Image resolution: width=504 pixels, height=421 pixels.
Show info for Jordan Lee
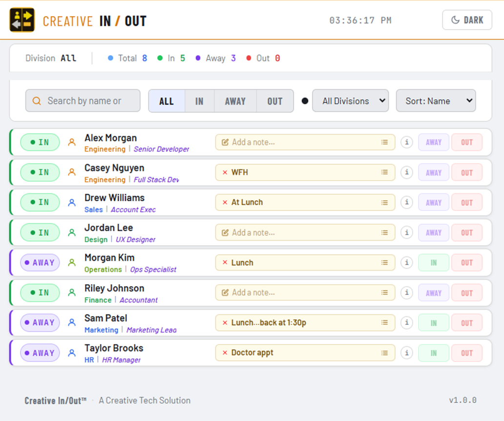point(407,232)
